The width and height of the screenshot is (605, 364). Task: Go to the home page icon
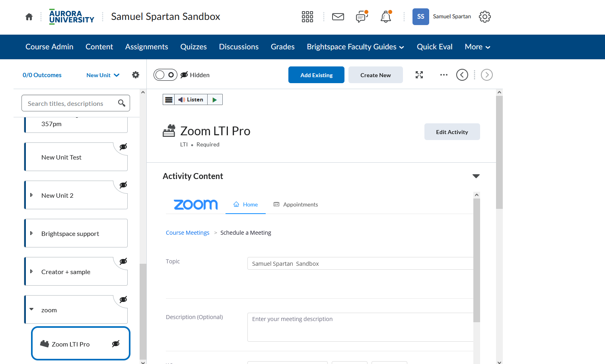point(29,17)
